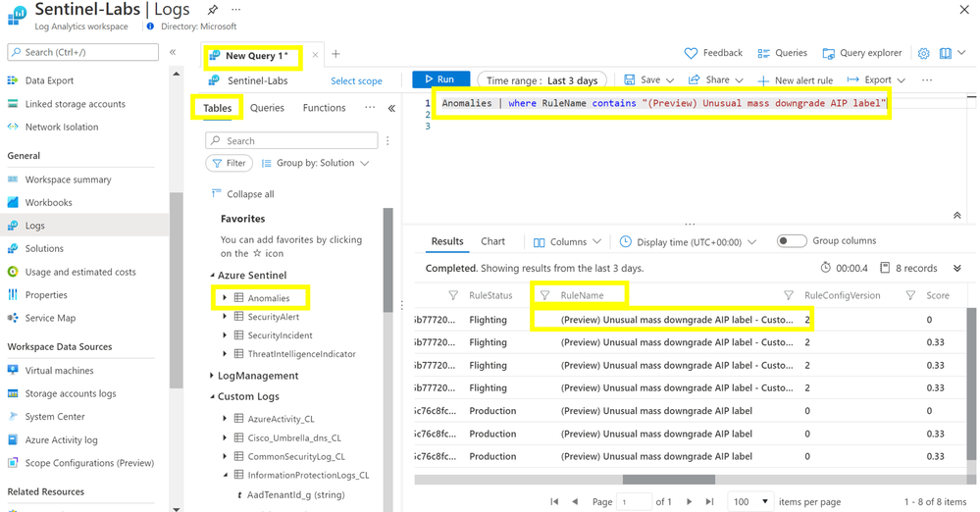Open Workbooks in left menu
Viewport: 980px width, 512px height.
tap(48, 203)
